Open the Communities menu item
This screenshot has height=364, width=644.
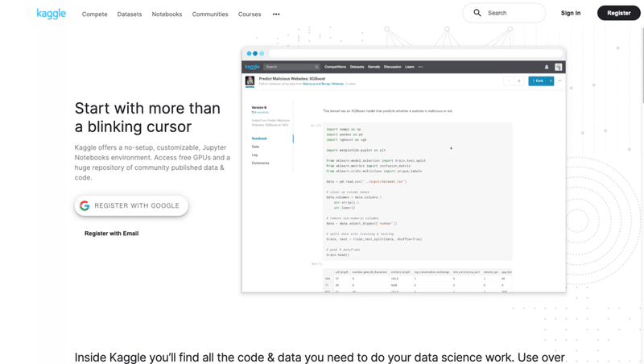click(x=210, y=14)
